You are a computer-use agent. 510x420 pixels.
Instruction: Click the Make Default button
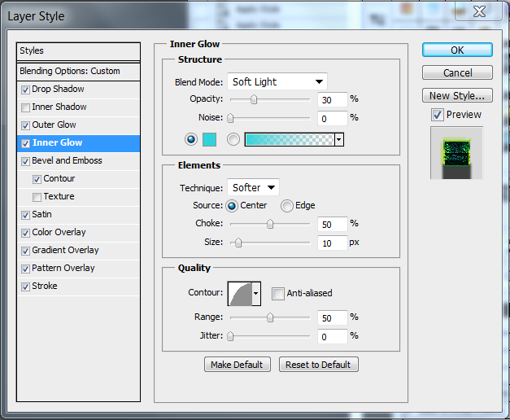tap(238, 365)
